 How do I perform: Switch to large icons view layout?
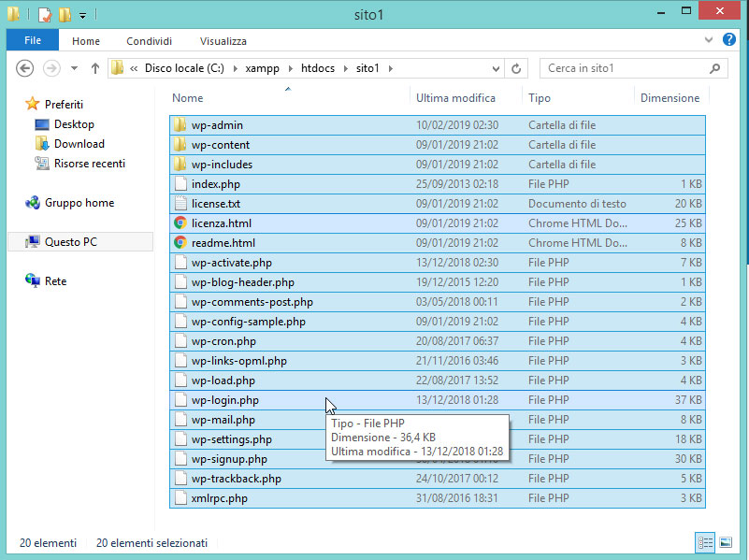pyautogui.click(x=726, y=542)
